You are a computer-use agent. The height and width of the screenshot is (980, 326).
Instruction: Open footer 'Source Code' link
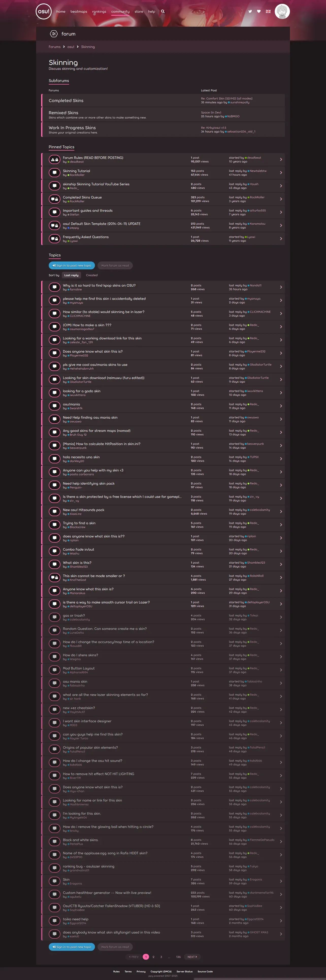point(205,971)
